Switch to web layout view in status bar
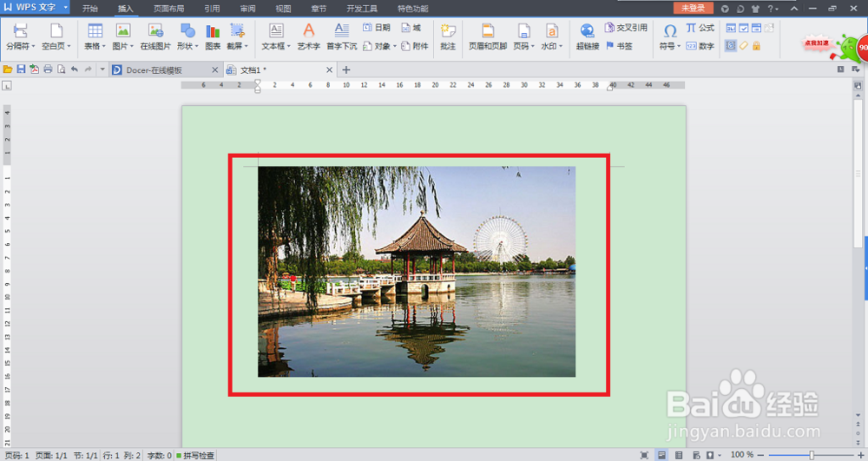 click(x=696, y=455)
